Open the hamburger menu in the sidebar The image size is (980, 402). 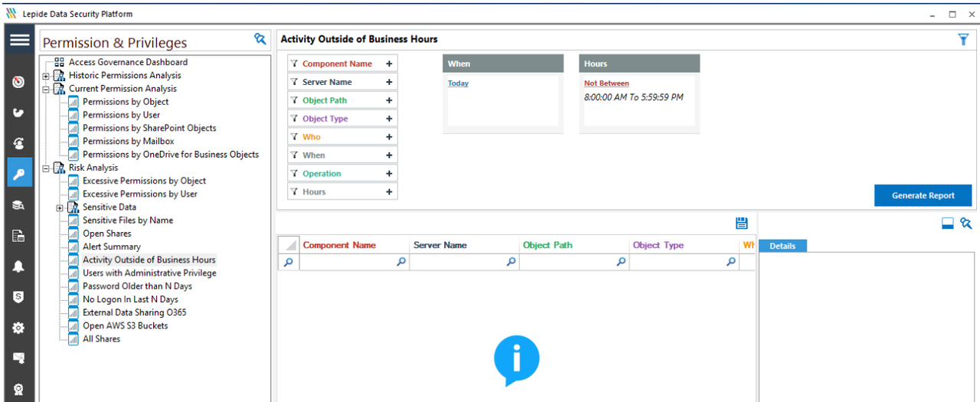coord(19,41)
